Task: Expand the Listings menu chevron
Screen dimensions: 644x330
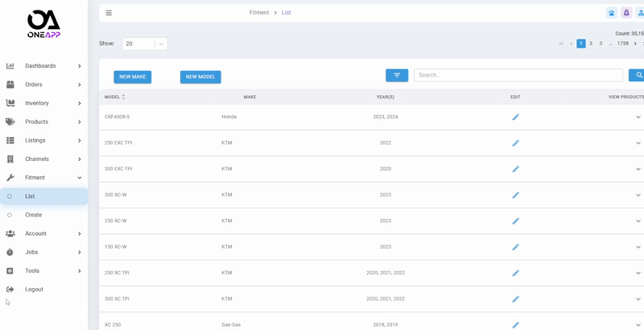Action: (x=79, y=140)
